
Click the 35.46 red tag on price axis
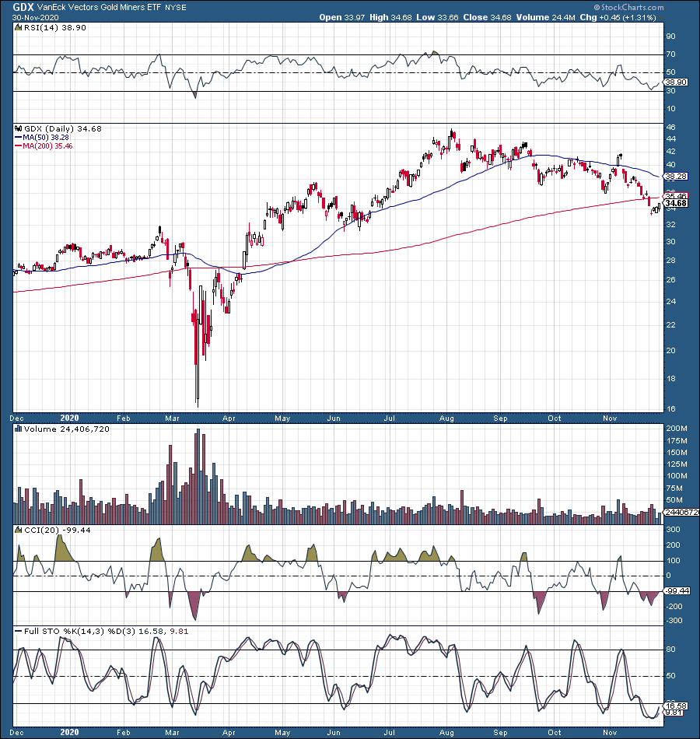[x=676, y=196]
